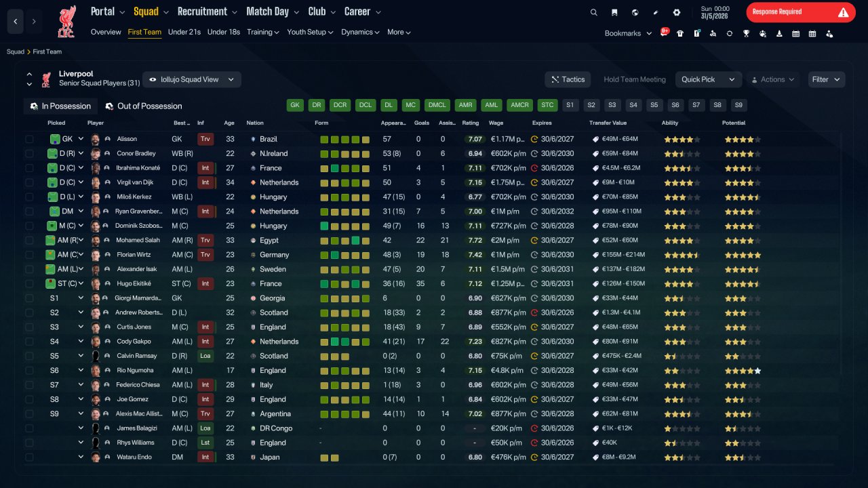Go back with the left arrow
868x488 pixels.
(x=16, y=22)
